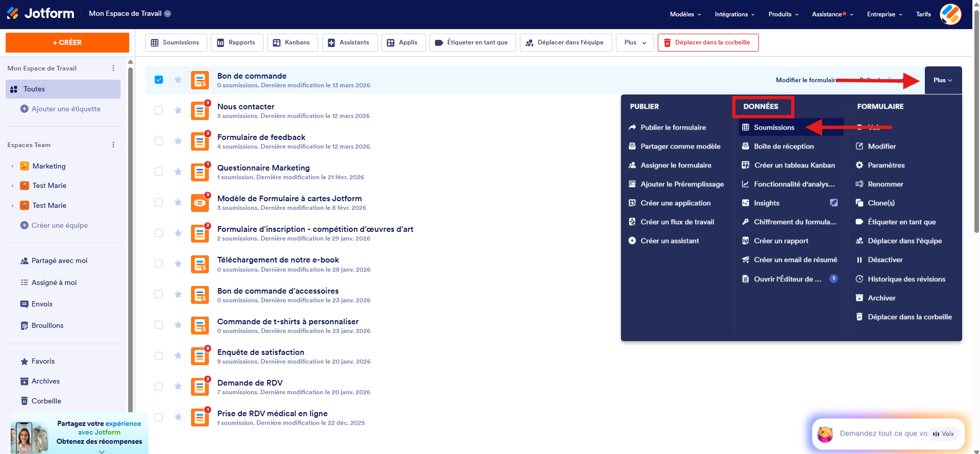Uncheck the Bon de commande checkbox
Viewport: 980px width, 454px height.
click(159, 80)
